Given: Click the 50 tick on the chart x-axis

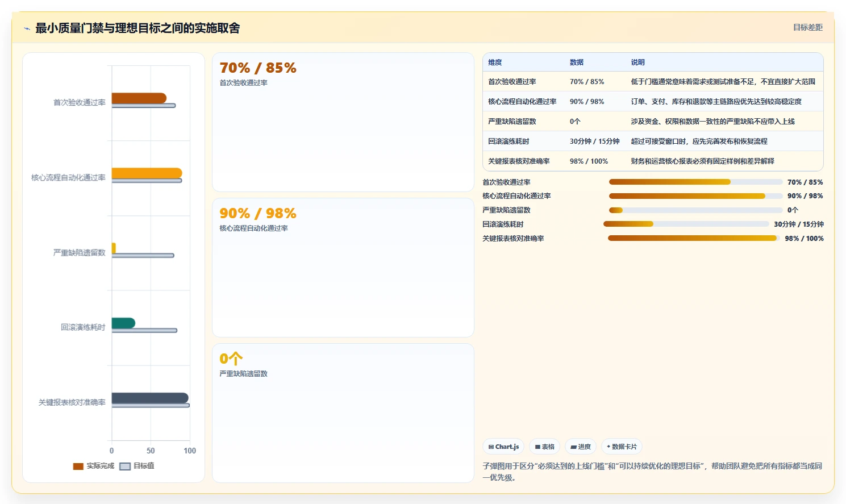Looking at the screenshot, I should 151,451.
